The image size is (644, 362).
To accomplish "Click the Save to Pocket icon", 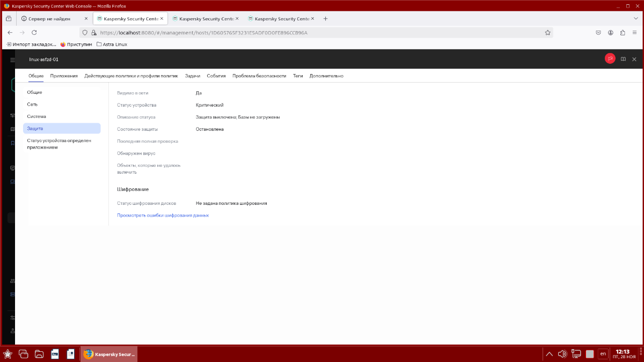I will tap(598, 33).
